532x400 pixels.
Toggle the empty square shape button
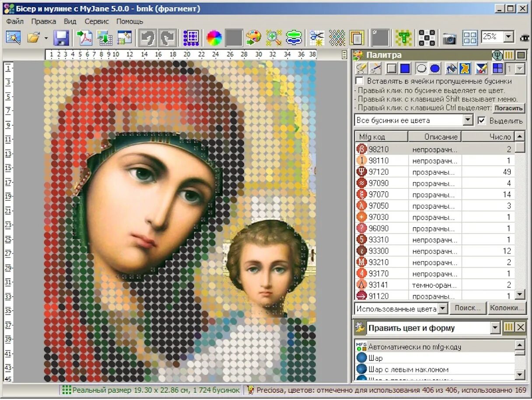click(x=392, y=68)
